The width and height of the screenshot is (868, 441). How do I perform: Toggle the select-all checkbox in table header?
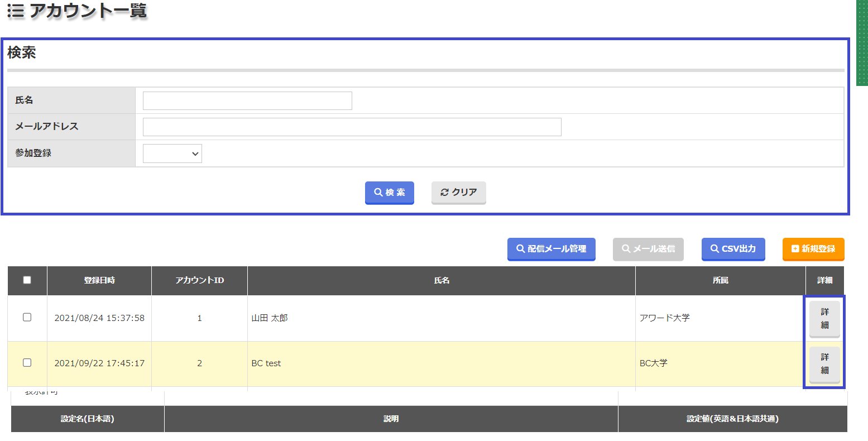(x=27, y=280)
